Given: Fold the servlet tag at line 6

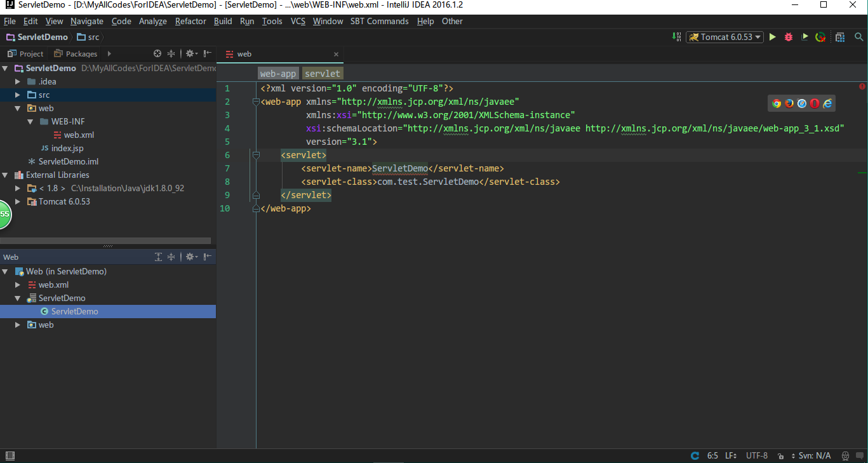Looking at the screenshot, I should 256,155.
